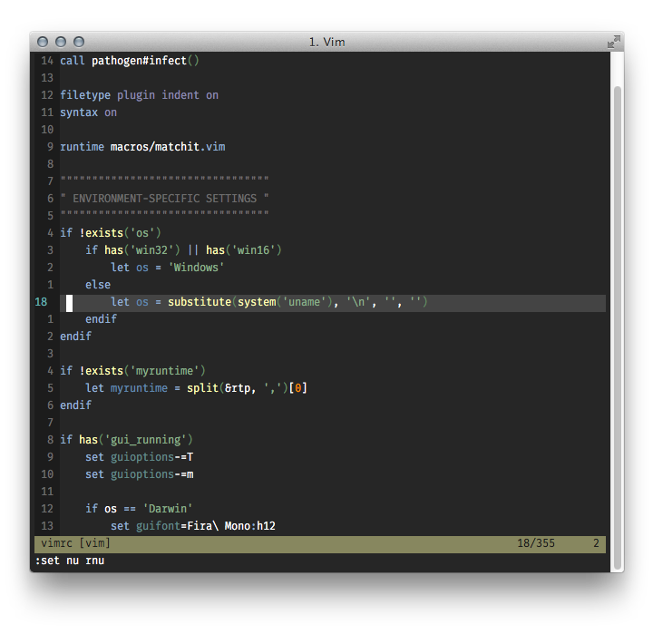Click the '1. Vim' window title
Screen dimensions: 653x644
(326, 42)
